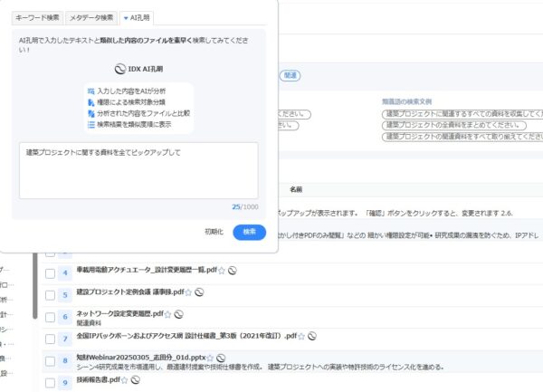Screen dimensions: 543x392
Task: Click the IDX AI孔明 logo icon
Action: (x=119, y=70)
